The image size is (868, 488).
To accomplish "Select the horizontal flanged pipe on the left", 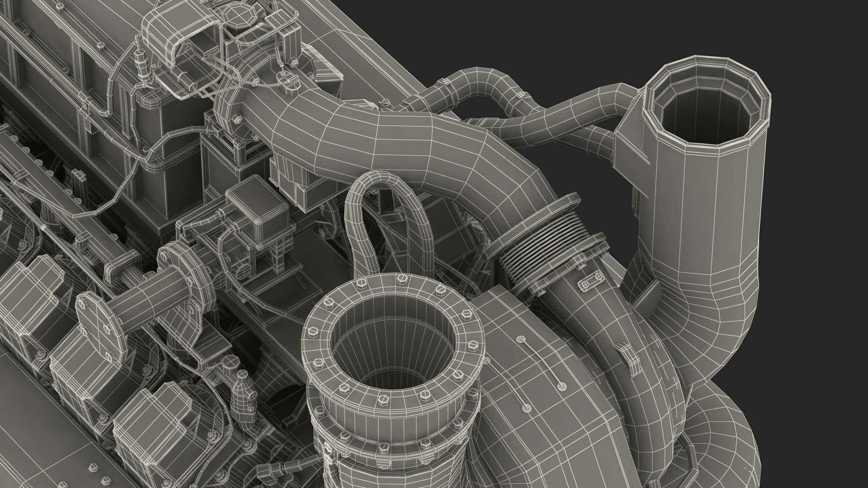I will pos(149,300).
